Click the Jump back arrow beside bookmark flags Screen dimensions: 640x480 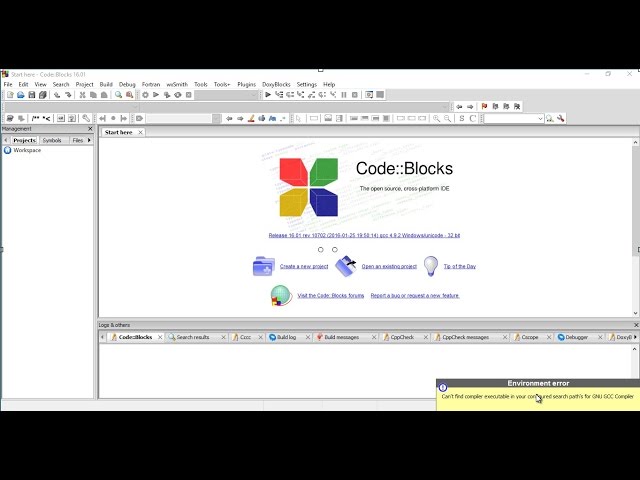click(x=459, y=107)
